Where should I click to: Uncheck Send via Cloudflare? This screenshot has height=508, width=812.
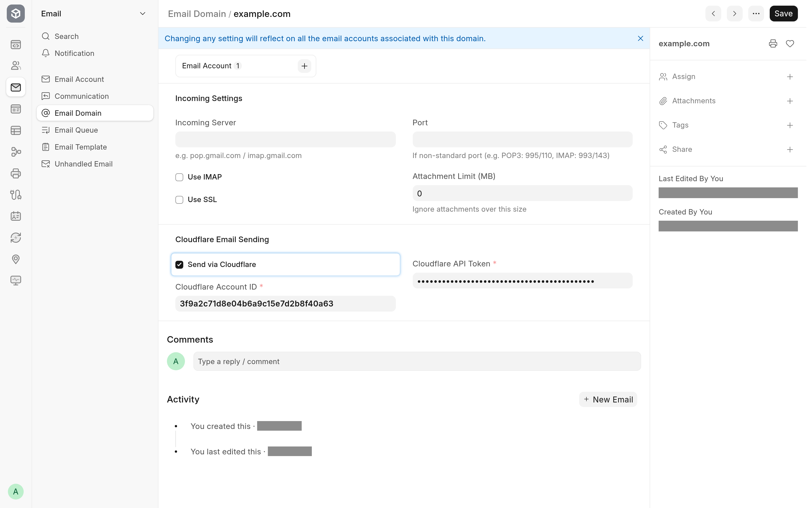click(179, 264)
